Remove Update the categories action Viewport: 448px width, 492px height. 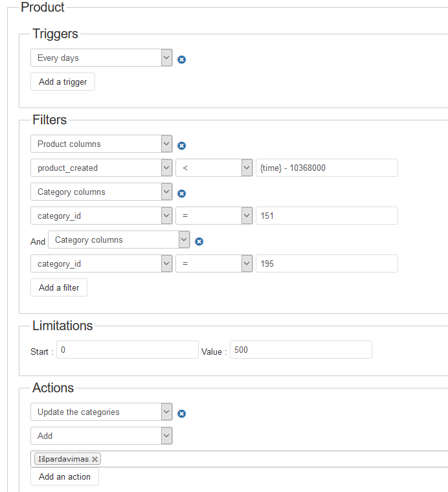click(182, 414)
